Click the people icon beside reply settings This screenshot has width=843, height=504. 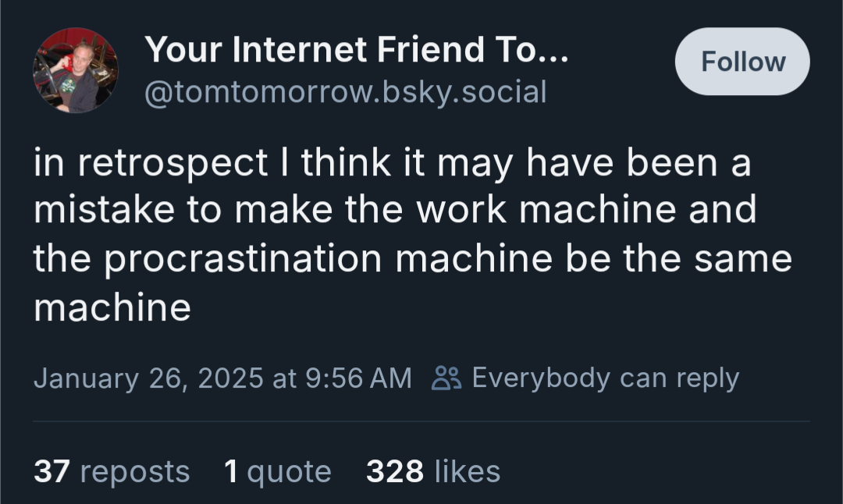click(x=448, y=378)
